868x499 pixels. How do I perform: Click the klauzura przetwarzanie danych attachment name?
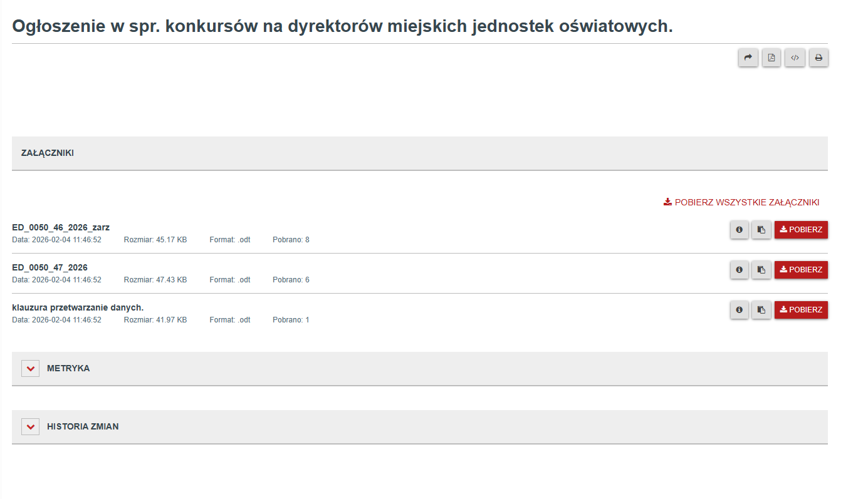click(x=78, y=307)
